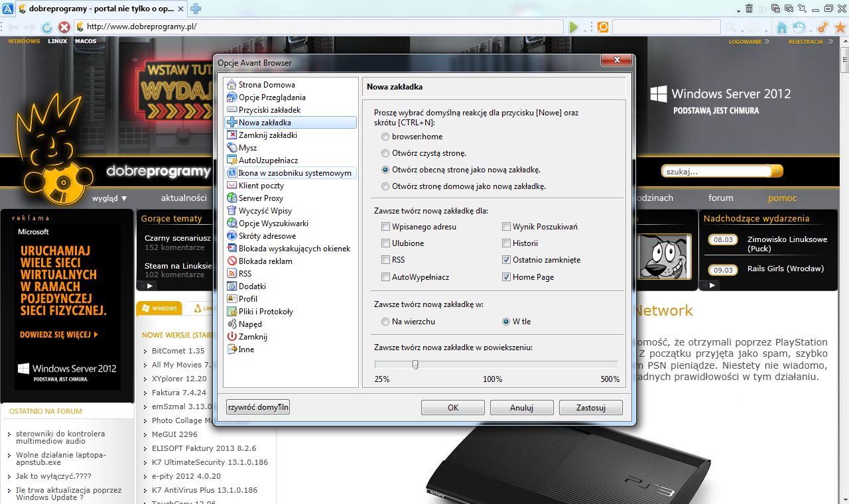The width and height of the screenshot is (849, 504).
Task: Choose Otwórz czystą stronę radio option
Action: click(x=385, y=153)
